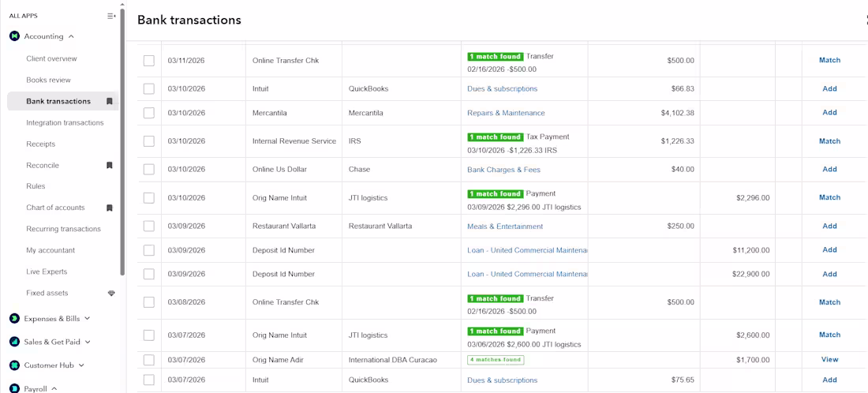This screenshot has height=393, width=868.
Task: Select the Mercantila transaction checkbox
Action: point(149,113)
